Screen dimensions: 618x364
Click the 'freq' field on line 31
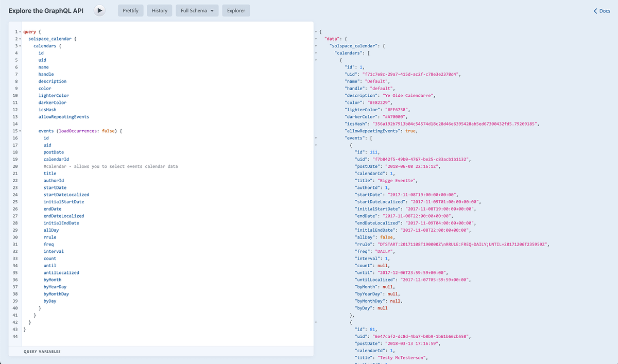(x=49, y=245)
